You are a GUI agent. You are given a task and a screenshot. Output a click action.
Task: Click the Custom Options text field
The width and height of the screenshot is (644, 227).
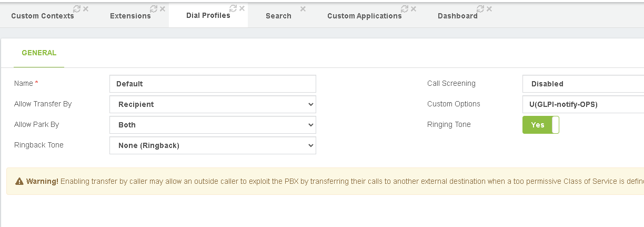[x=583, y=104]
